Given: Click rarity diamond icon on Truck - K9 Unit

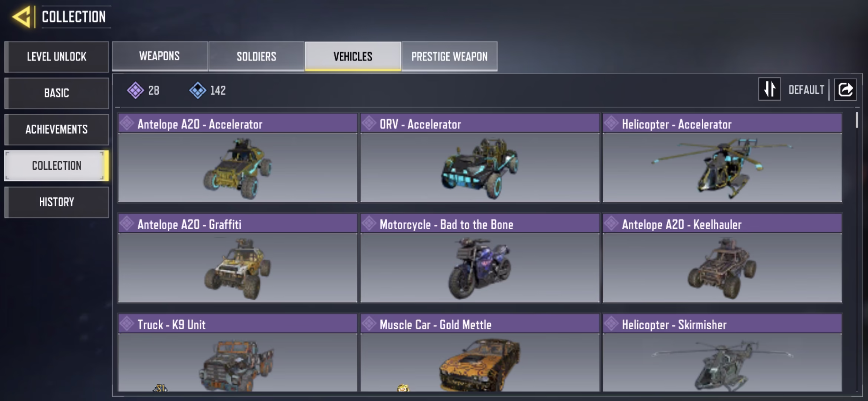Looking at the screenshot, I should tap(127, 324).
